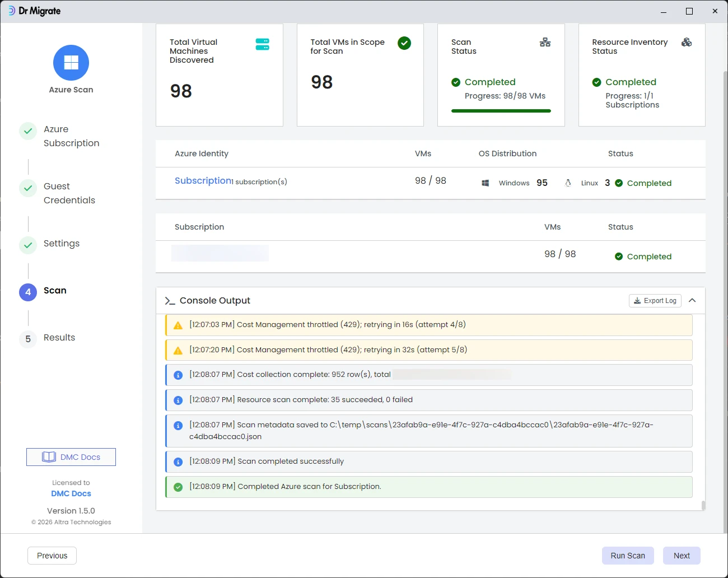Click the Resource Inventory completed check icon
Viewport: 728px width, 578px height.
pos(596,82)
